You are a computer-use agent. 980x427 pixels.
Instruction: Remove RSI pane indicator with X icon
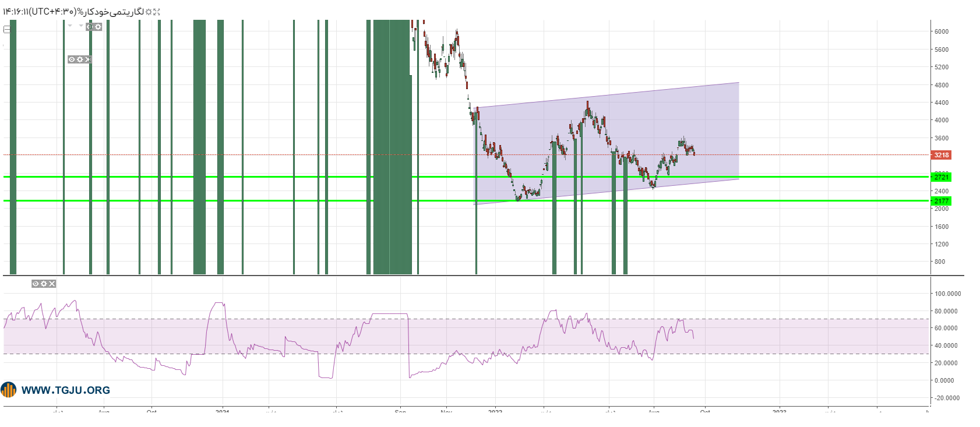click(x=52, y=284)
